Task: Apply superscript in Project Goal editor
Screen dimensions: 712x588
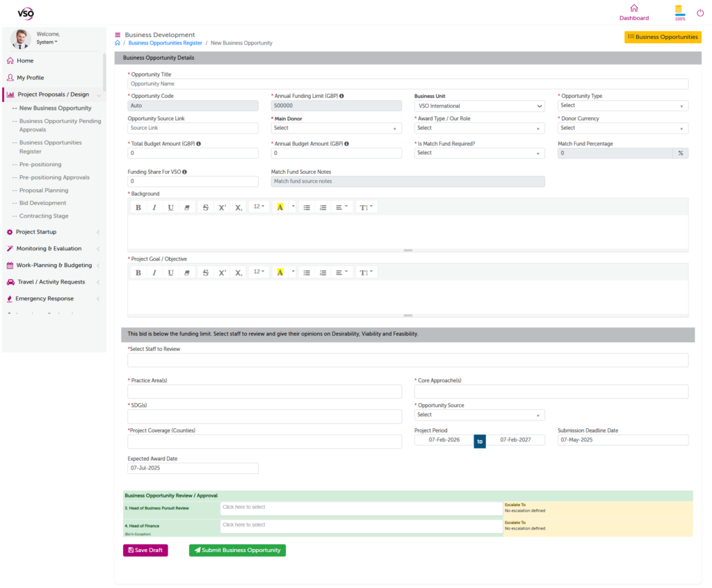Action: [222, 272]
